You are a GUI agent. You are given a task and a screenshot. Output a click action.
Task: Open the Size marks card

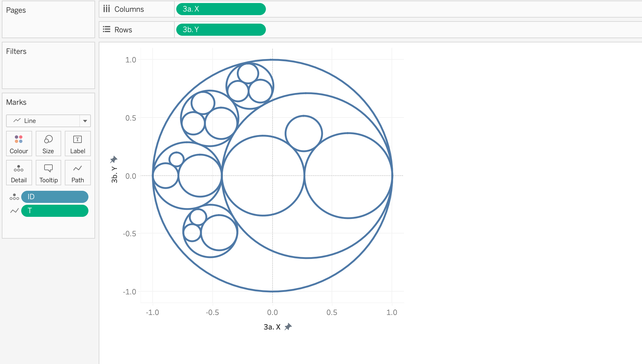pyautogui.click(x=48, y=144)
